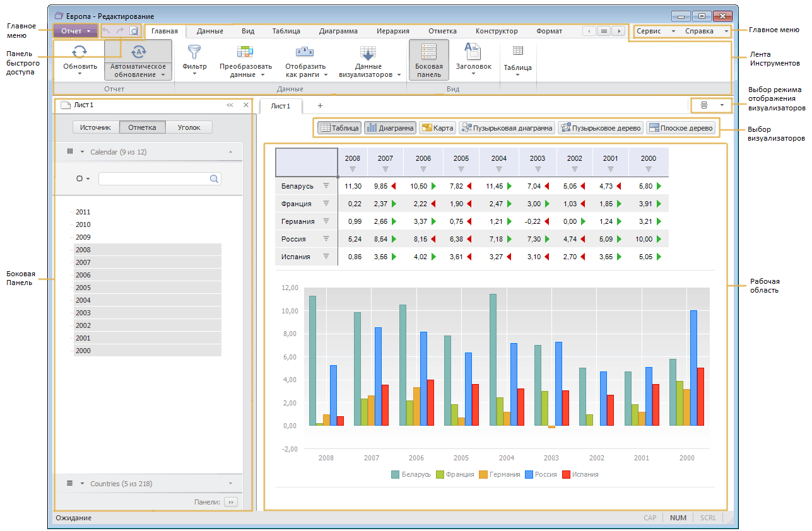Viewport: 812px width, 531px height.
Task: Click the blue Россия legend swatch
Action: tap(527, 474)
